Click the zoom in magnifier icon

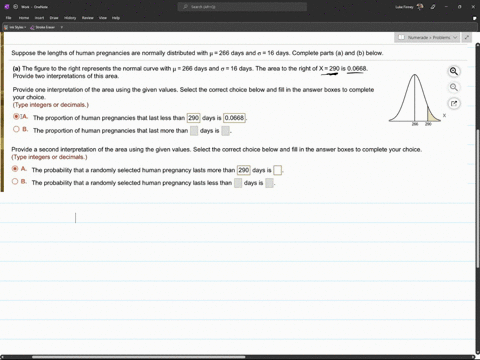click(454, 71)
